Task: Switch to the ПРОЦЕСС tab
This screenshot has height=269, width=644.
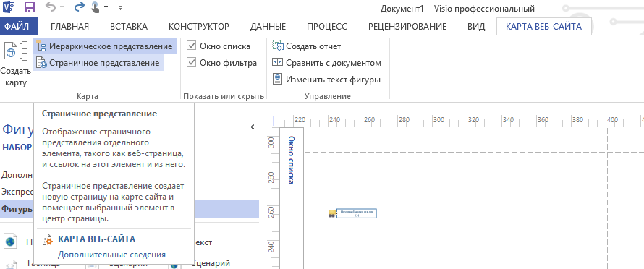Action: click(x=327, y=27)
